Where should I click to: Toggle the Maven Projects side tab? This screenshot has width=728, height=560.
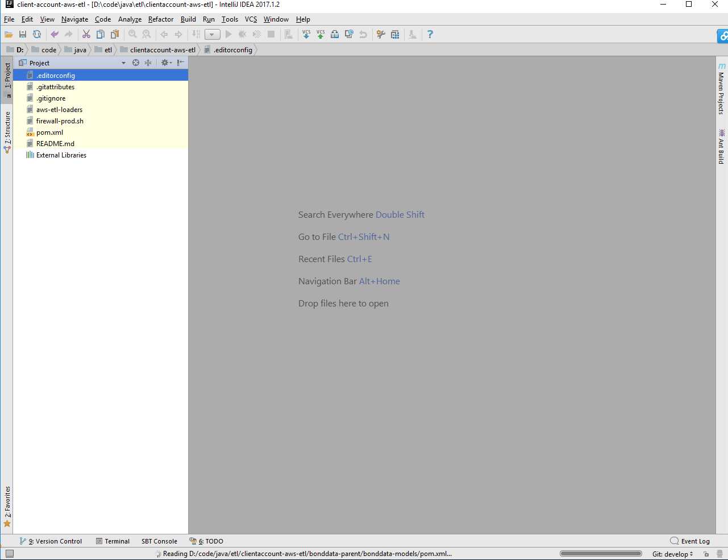pos(722,89)
